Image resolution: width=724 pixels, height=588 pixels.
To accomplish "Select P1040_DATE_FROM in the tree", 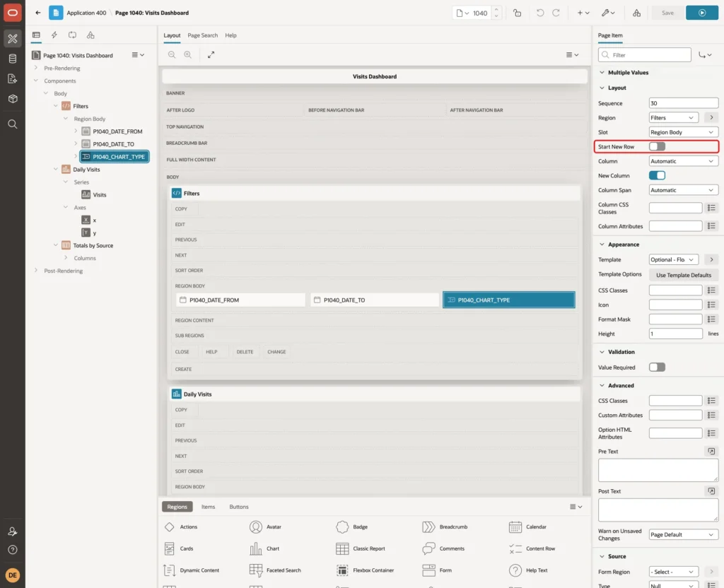I will coord(117,131).
